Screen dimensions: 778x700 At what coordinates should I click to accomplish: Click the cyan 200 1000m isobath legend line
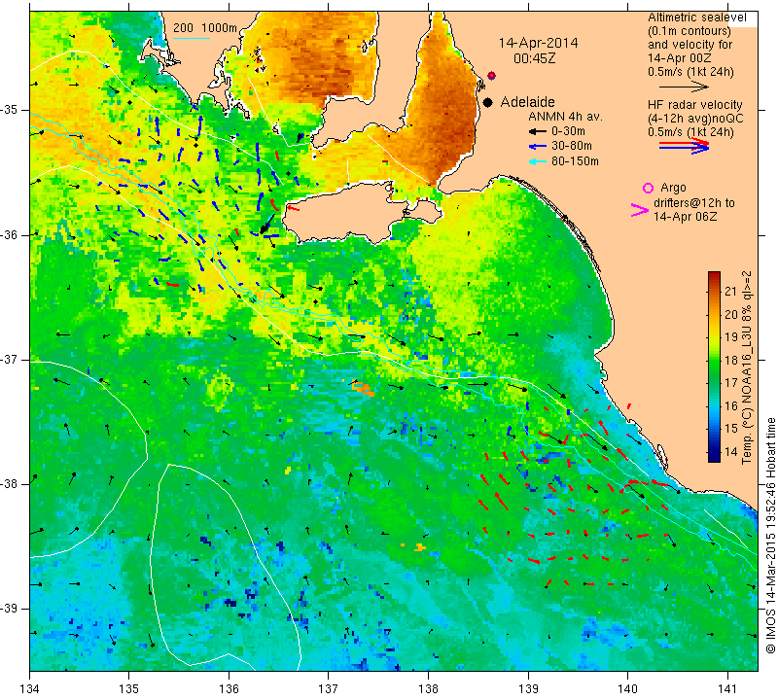click(x=192, y=38)
